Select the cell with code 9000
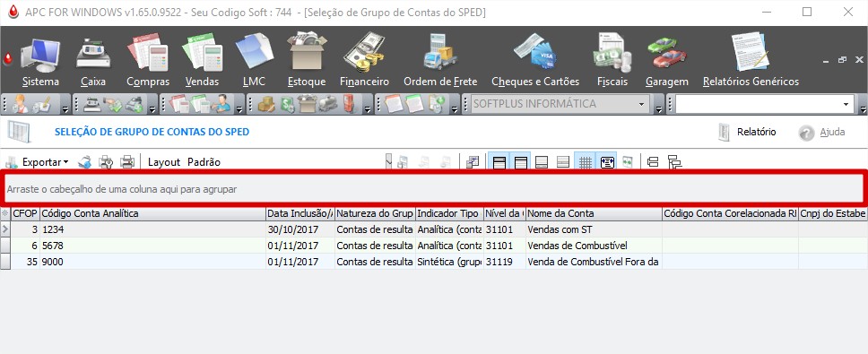 [152, 262]
